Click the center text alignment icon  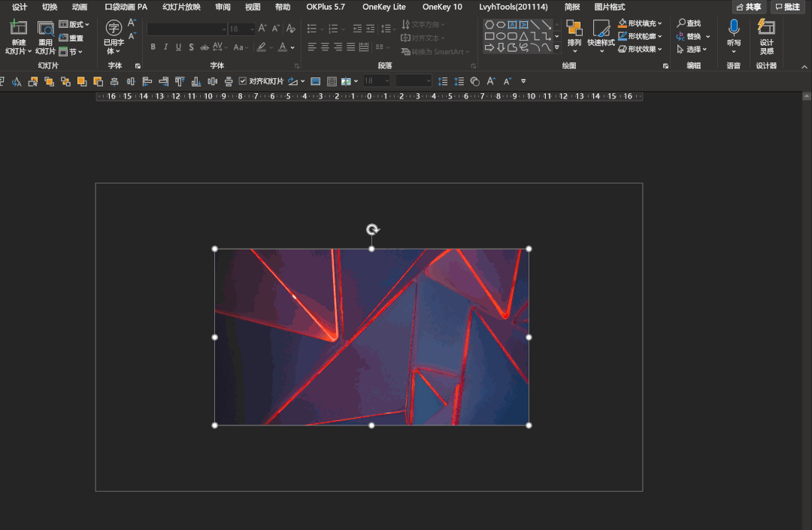coord(325,47)
